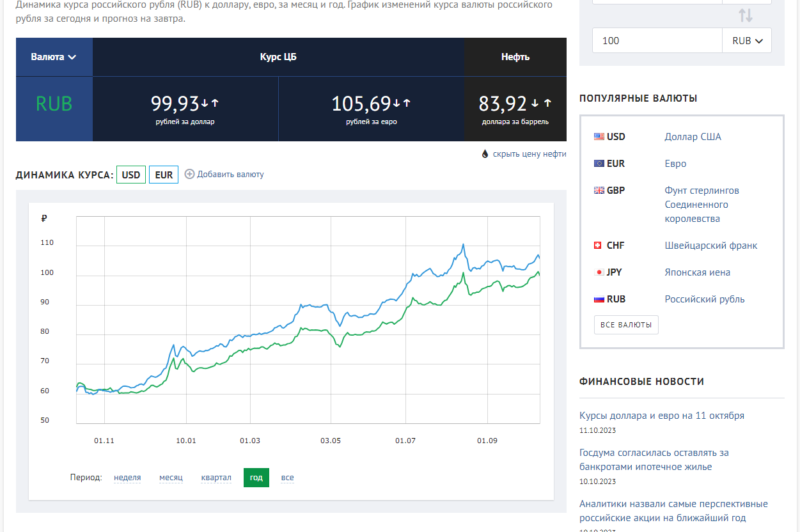Open the 'Валюта' dropdown
The height and width of the screenshot is (532, 800).
(x=54, y=57)
